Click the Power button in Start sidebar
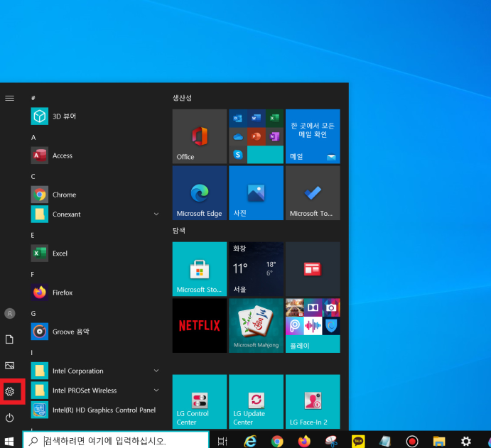491x448 pixels. [x=10, y=417]
